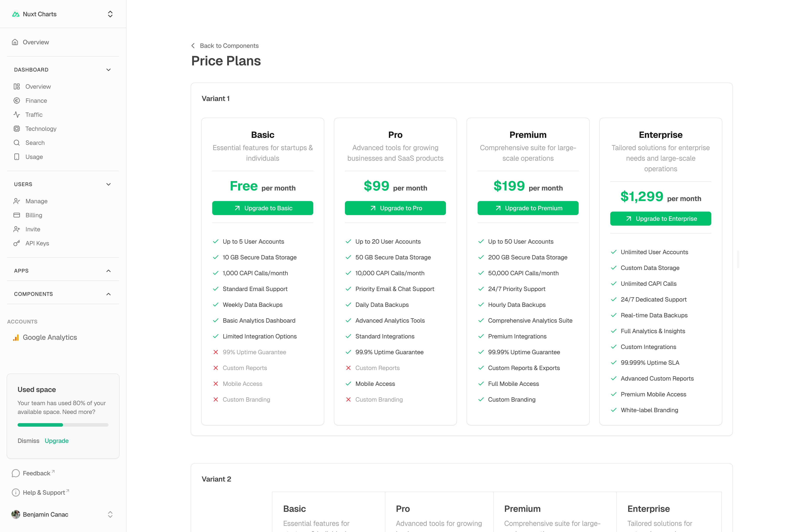Click the back arrow beside Back to Components
Viewport: 797px width, 532px height.
193,45
